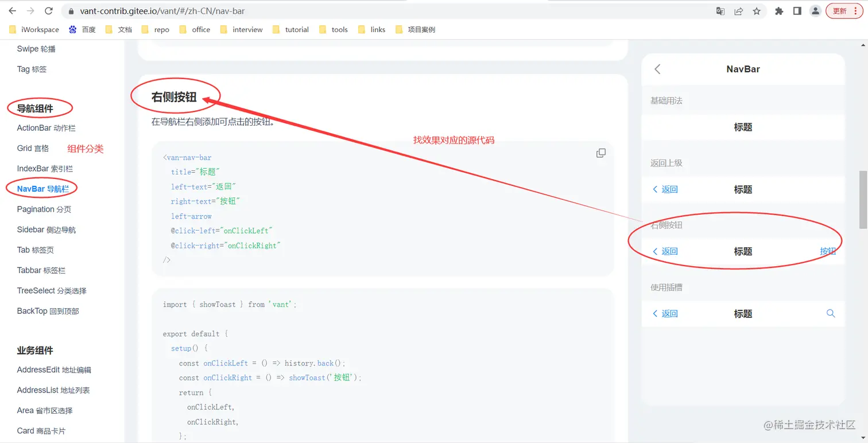Open the Chrome three-dot menu

[x=856, y=11]
